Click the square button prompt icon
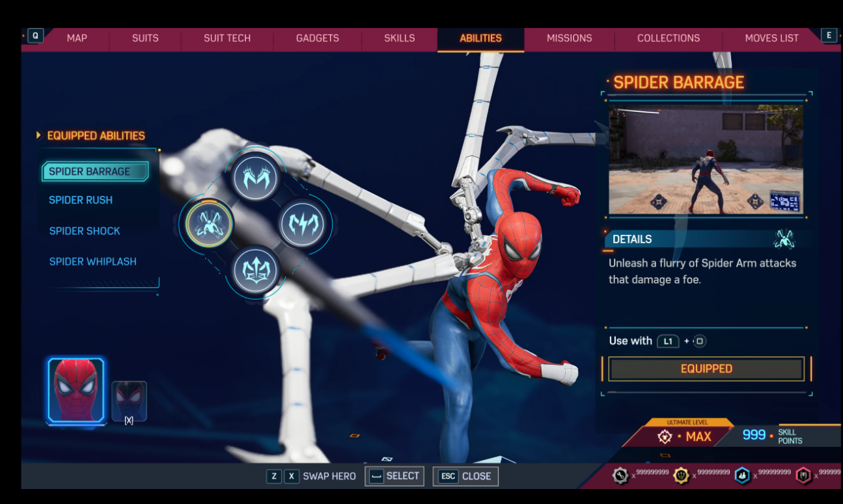Viewport: 843px width, 504px height. [x=700, y=341]
